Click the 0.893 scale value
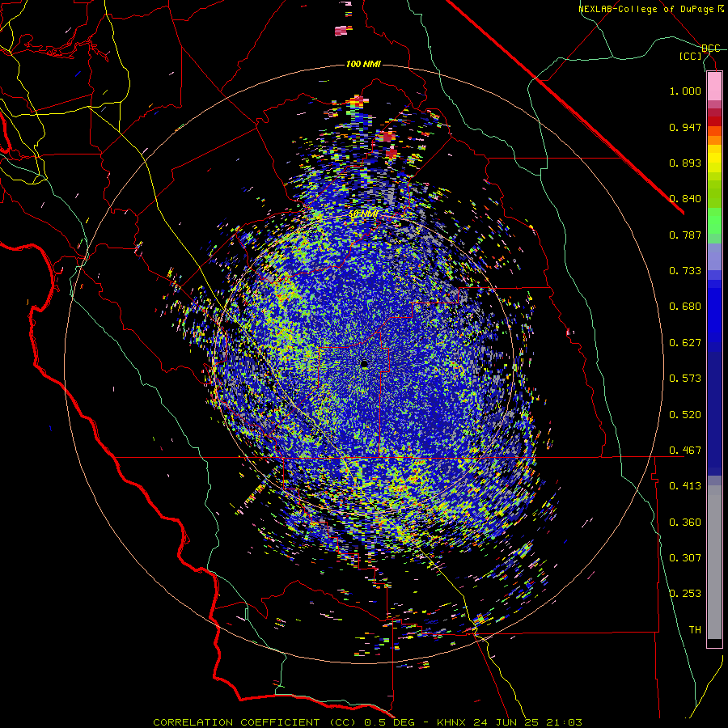The width and height of the screenshot is (728, 728). (685, 163)
